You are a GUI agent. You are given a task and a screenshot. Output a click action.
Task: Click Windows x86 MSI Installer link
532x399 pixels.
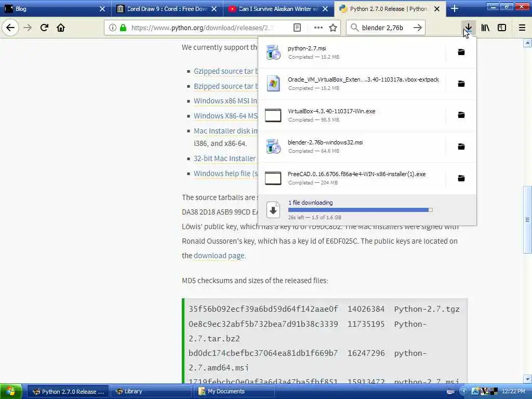click(225, 101)
